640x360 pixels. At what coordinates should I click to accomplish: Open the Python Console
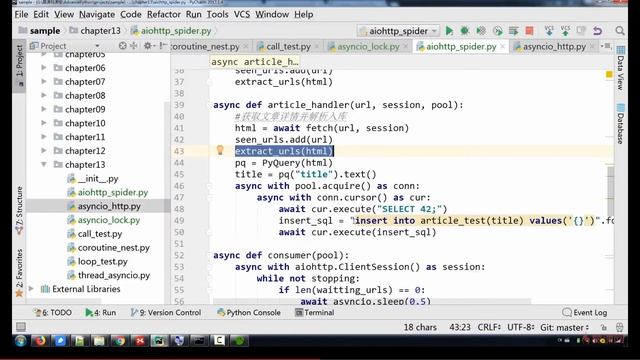pyautogui.click(x=249, y=313)
